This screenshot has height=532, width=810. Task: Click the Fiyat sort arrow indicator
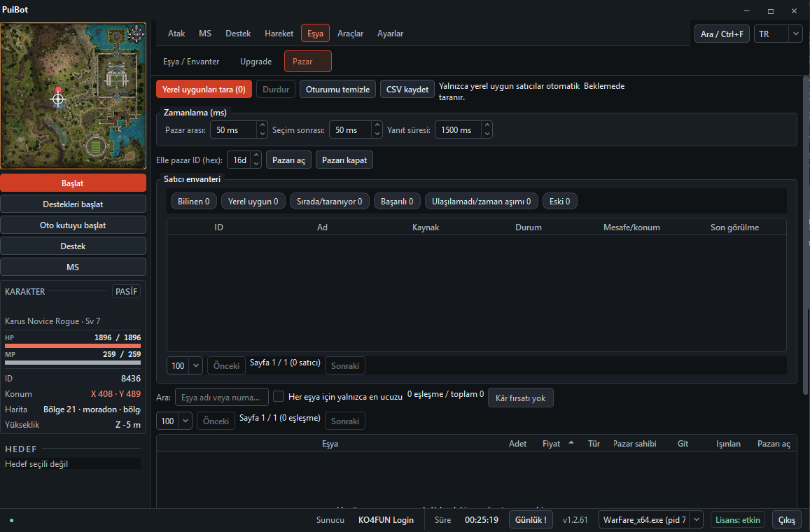(571, 443)
